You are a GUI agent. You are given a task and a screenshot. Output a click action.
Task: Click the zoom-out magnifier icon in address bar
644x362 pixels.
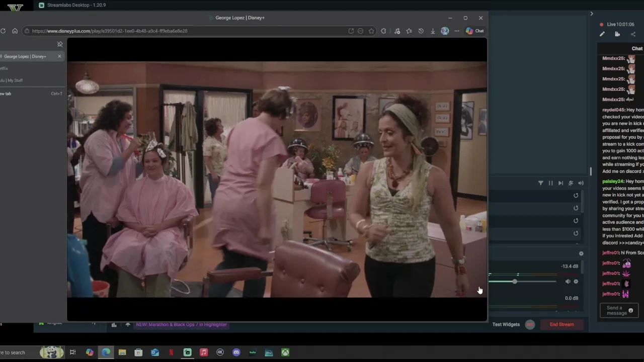coord(360,31)
